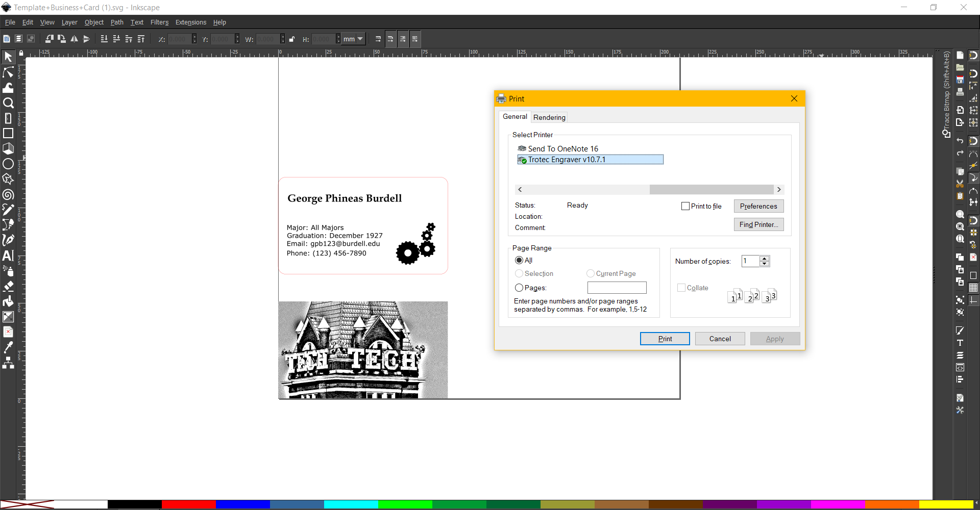The image size is (980, 510).
Task: Select the Spray objects tool
Action: click(8, 270)
